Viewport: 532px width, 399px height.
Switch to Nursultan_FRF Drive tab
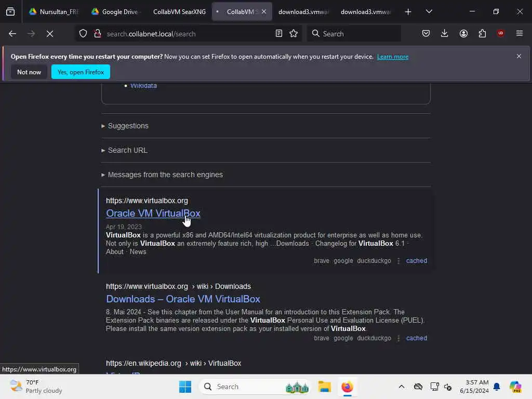coord(54,11)
